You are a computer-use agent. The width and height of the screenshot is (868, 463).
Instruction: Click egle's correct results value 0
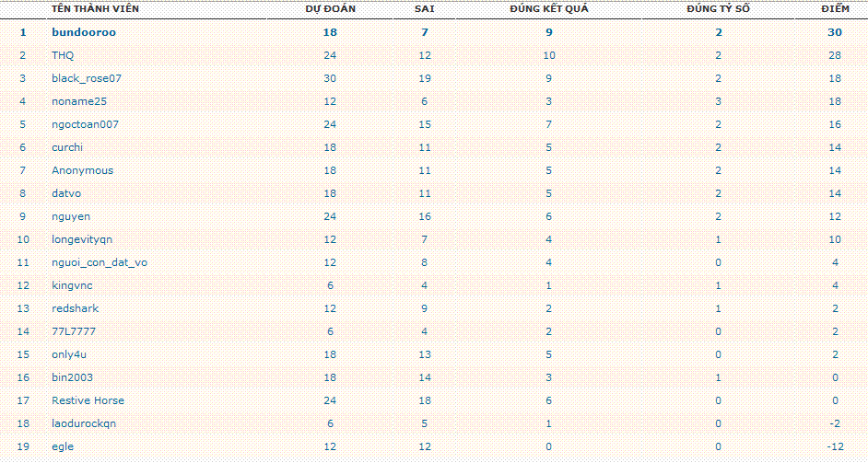549,446
